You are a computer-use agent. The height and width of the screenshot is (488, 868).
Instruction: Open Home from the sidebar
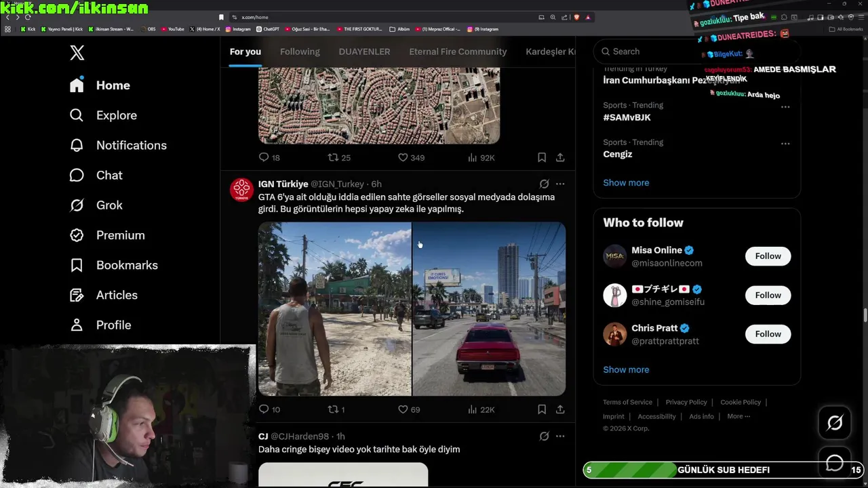coord(100,85)
